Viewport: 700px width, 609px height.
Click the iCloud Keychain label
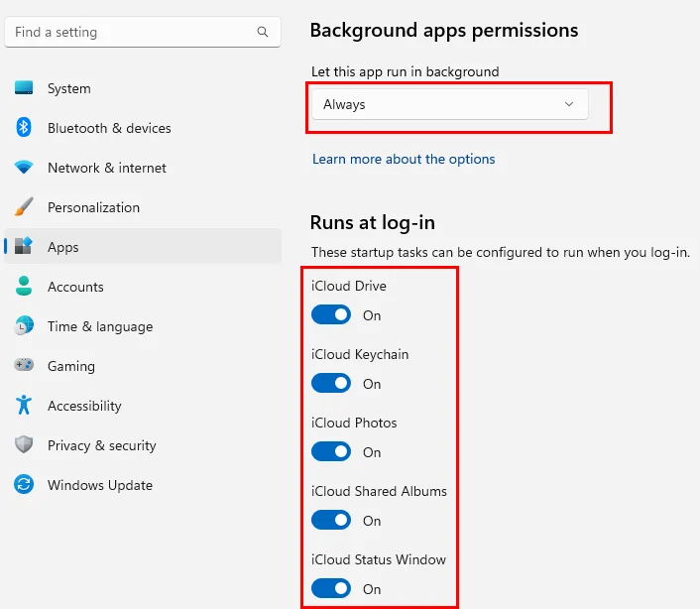click(360, 354)
